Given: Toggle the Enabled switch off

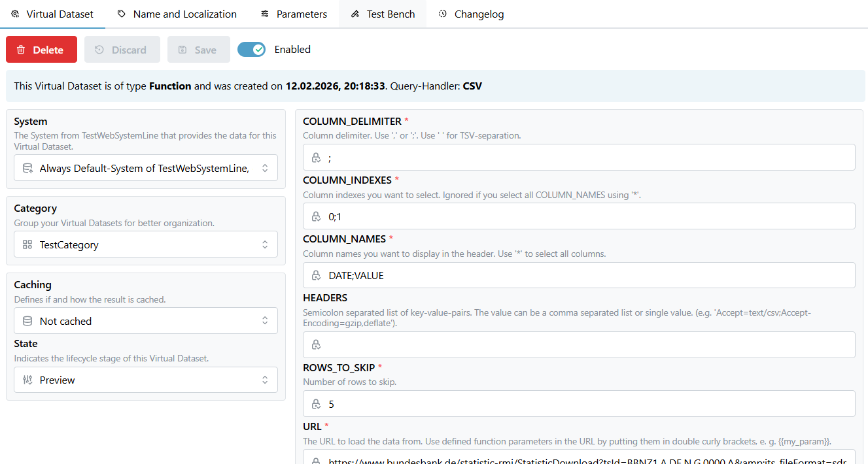Looking at the screenshot, I should coord(251,50).
